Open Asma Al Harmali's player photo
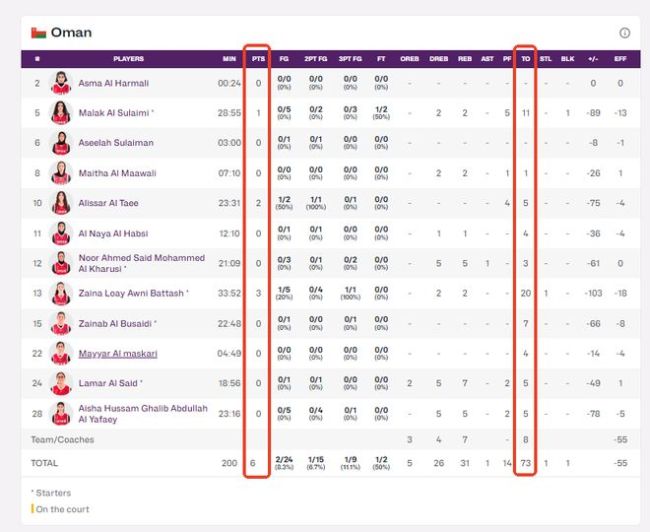The image size is (650, 532). [61, 83]
